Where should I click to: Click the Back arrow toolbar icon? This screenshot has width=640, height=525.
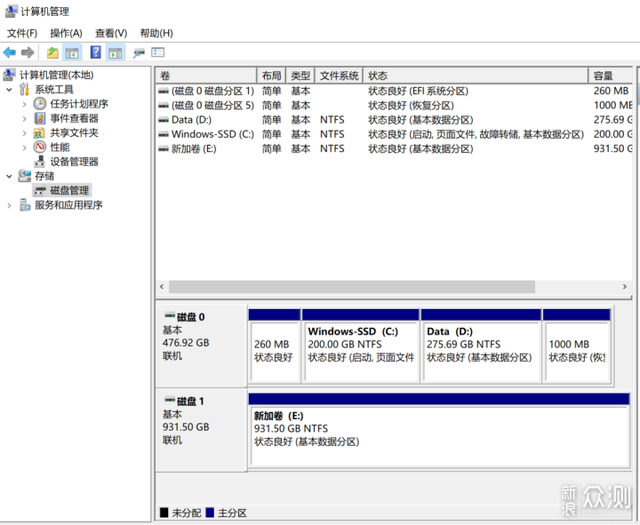[9, 52]
